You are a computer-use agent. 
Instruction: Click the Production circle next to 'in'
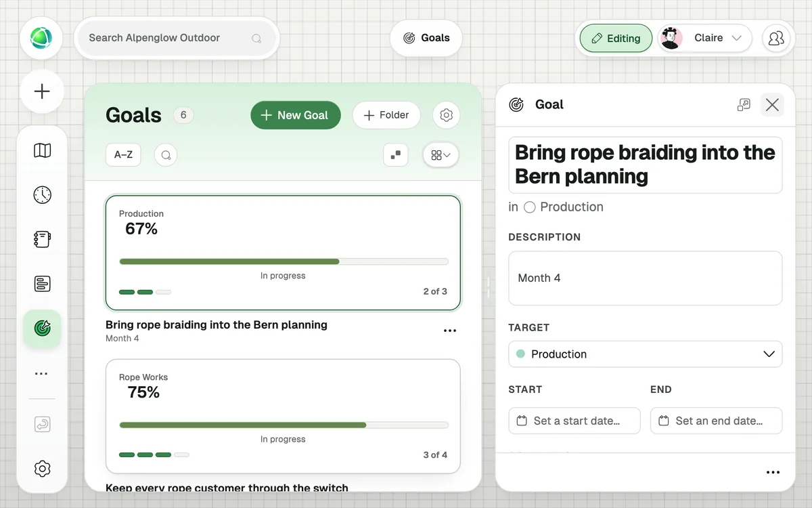530,207
